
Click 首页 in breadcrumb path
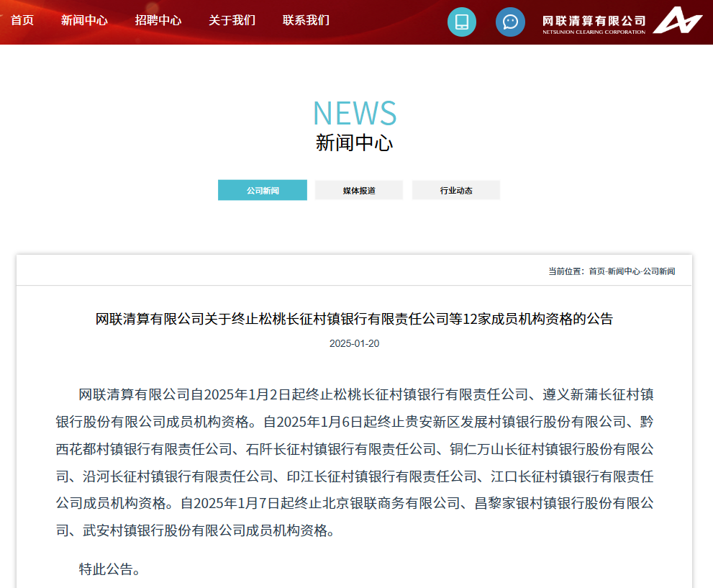(x=596, y=271)
